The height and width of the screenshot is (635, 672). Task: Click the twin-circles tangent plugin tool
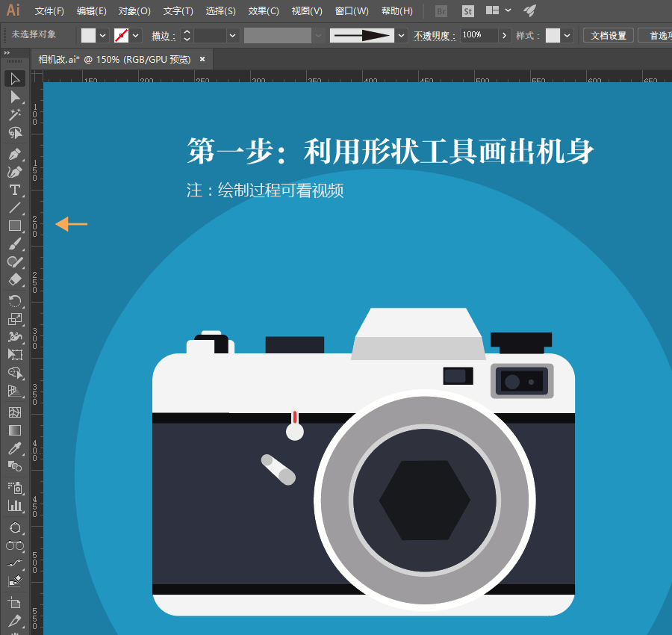[15, 545]
